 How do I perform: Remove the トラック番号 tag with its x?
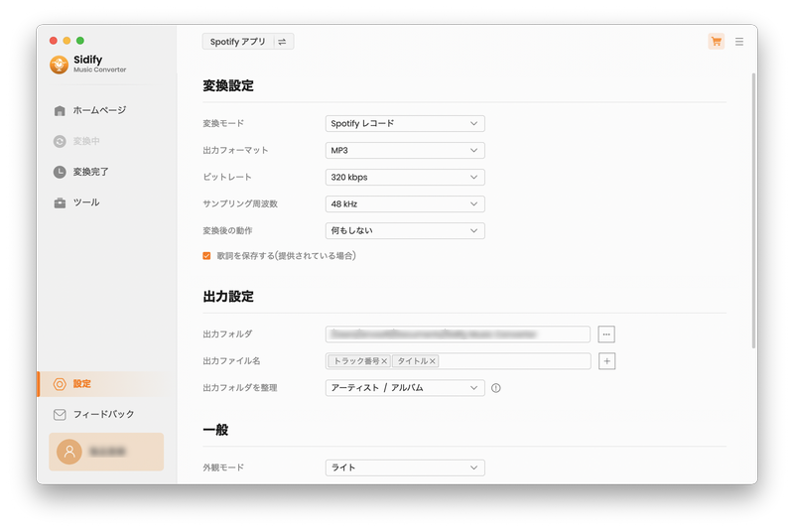(x=384, y=361)
